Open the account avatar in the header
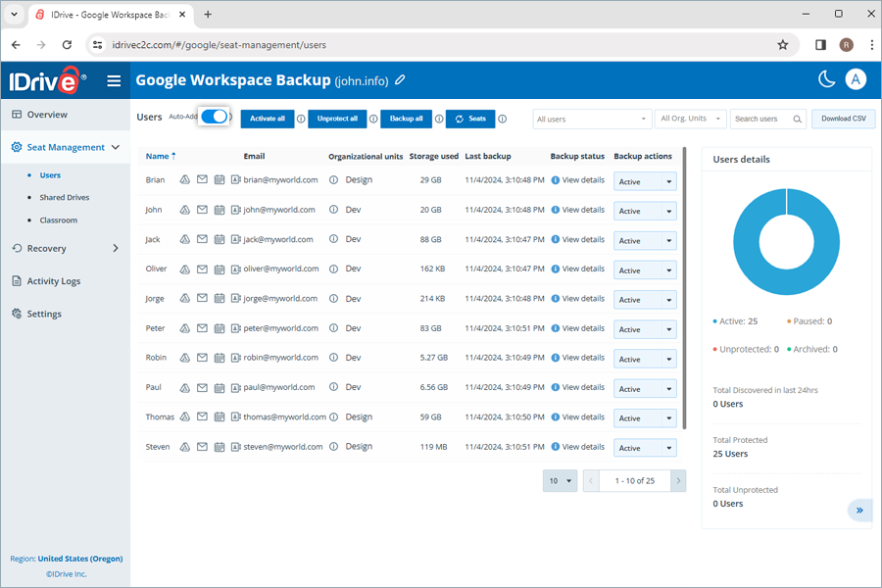This screenshot has width=882, height=588. (857, 79)
